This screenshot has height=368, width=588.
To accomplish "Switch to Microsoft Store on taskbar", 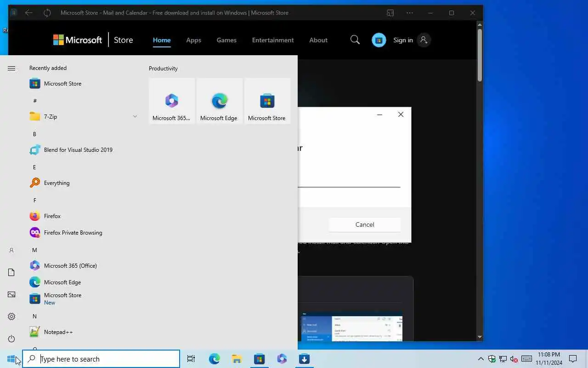I will click(259, 359).
